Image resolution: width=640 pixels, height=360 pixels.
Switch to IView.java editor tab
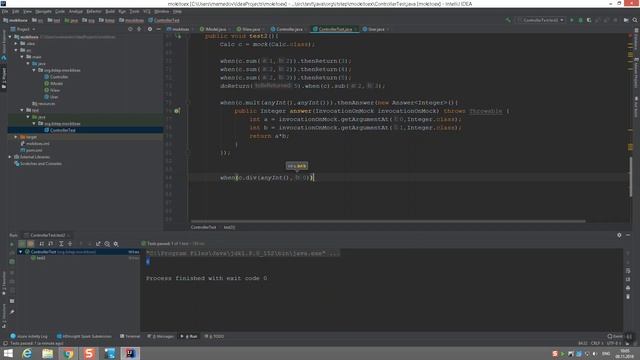(249, 29)
